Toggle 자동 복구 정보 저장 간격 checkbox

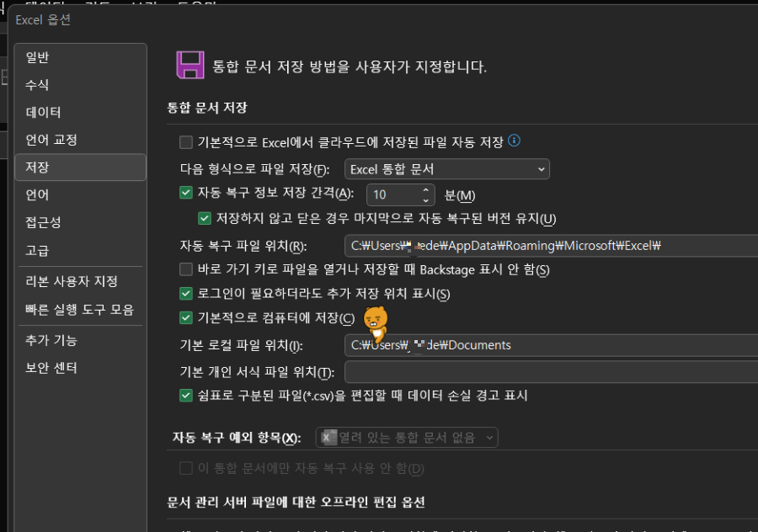[186, 193]
